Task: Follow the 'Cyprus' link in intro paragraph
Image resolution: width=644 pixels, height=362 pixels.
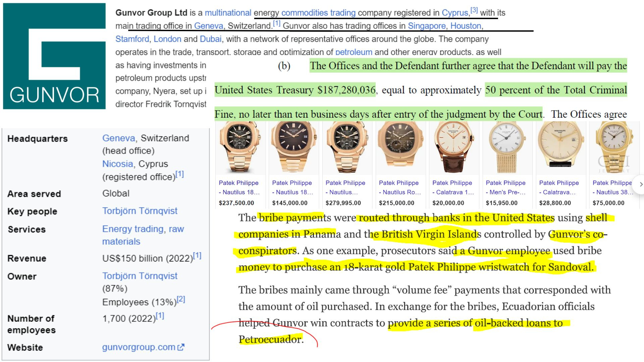Action: [455, 13]
